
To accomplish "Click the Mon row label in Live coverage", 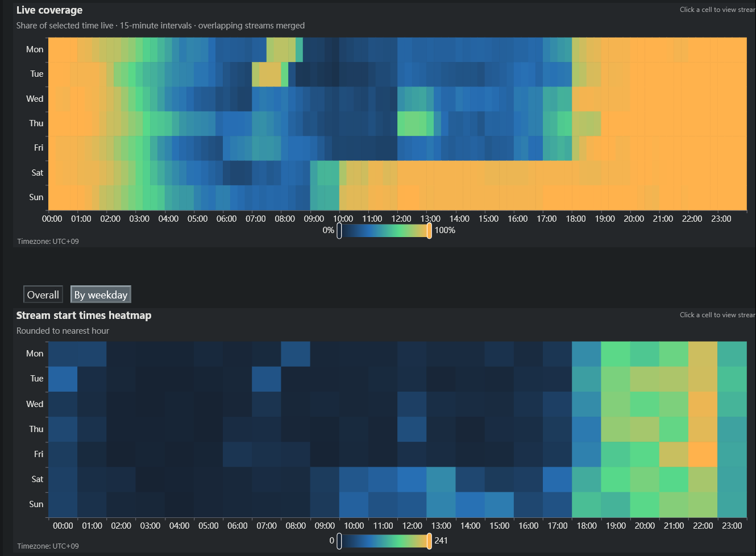I will pos(35,49).
